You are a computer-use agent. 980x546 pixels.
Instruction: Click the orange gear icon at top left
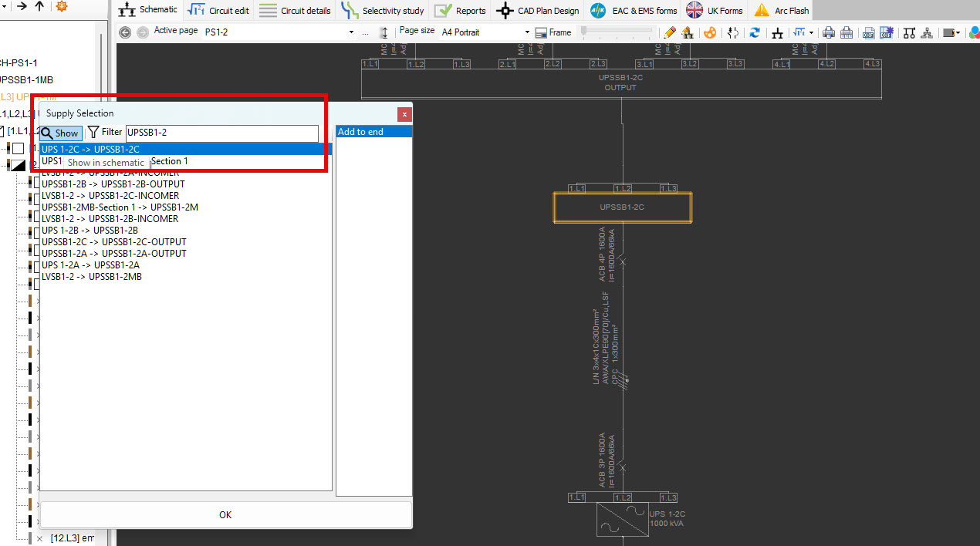[62, 7]
